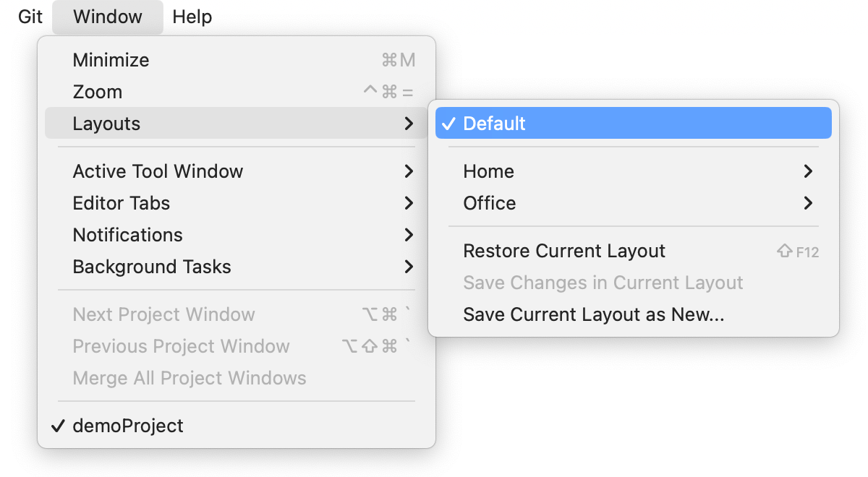Click the chevron arrow next to Layouts

click(409, 124)
